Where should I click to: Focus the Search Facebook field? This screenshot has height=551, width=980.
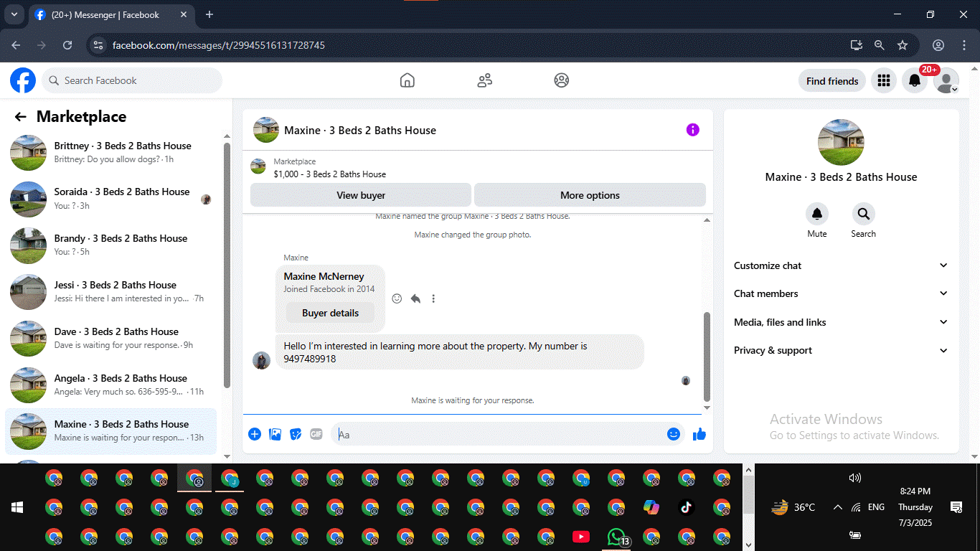(x=132, y=80)
